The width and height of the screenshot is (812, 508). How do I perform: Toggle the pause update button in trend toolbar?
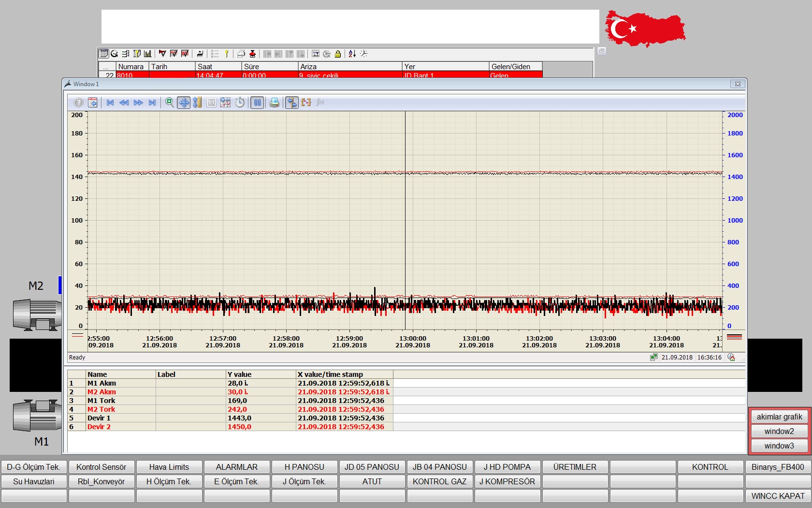coord(257,103)
